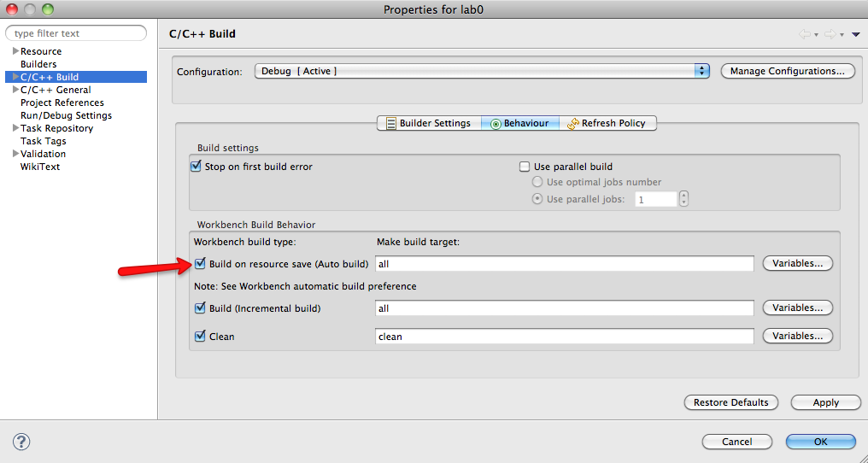
Task: Toggle the Clean build type checkbox
Action: point(200,337)
